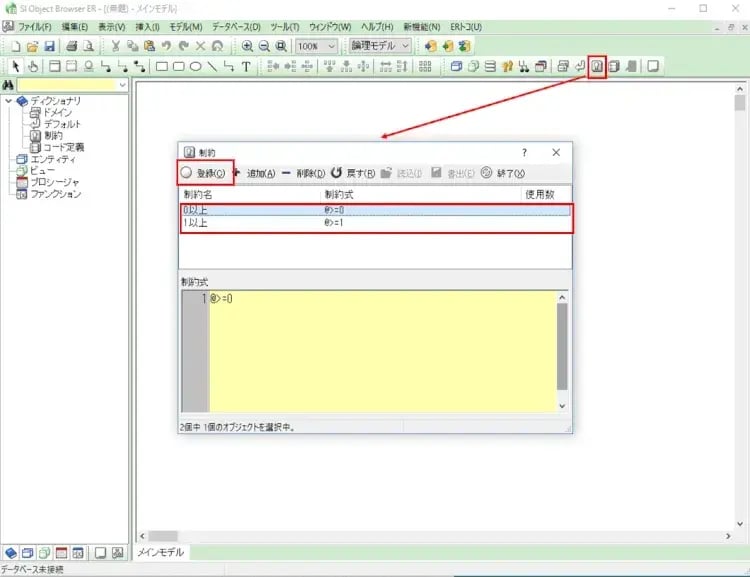The image size is (750, 577).
Task: Select the Text tool (T) icon
Action: click(246, 67)
